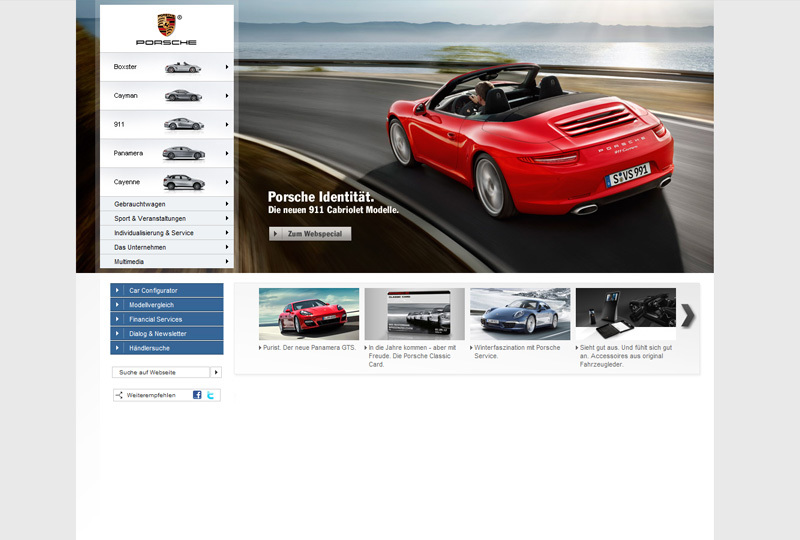Open the Gebrauchtwagen menu entry

click(x=167, y=204)
